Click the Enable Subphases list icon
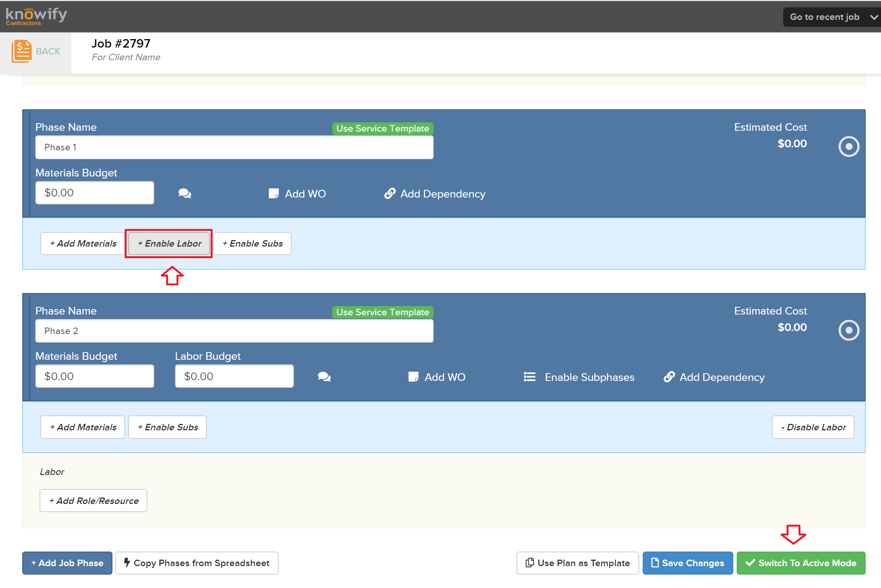Viewport: 881px width, 588px height. [530, 377]
